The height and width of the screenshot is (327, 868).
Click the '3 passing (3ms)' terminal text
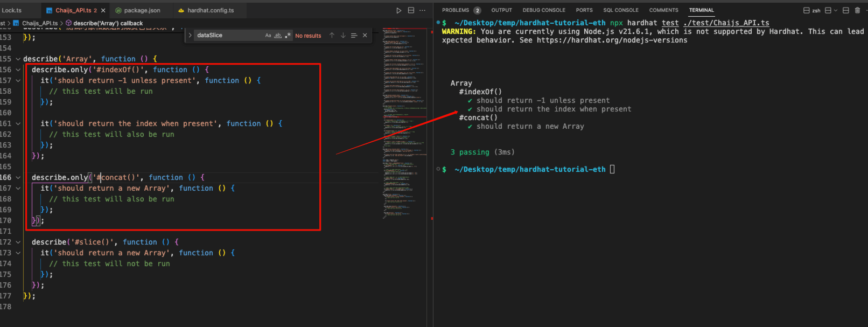(x=482, y=152)
